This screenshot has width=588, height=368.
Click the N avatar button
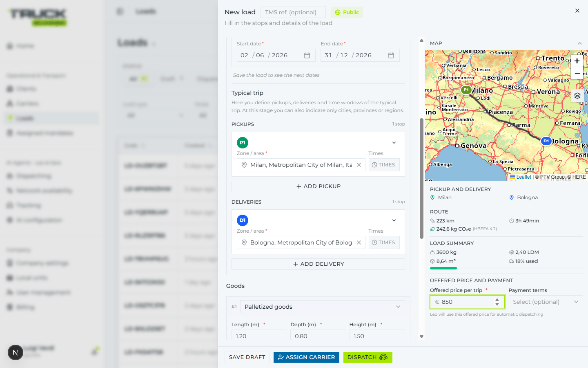pyautogui.click(x=16, y=352)
